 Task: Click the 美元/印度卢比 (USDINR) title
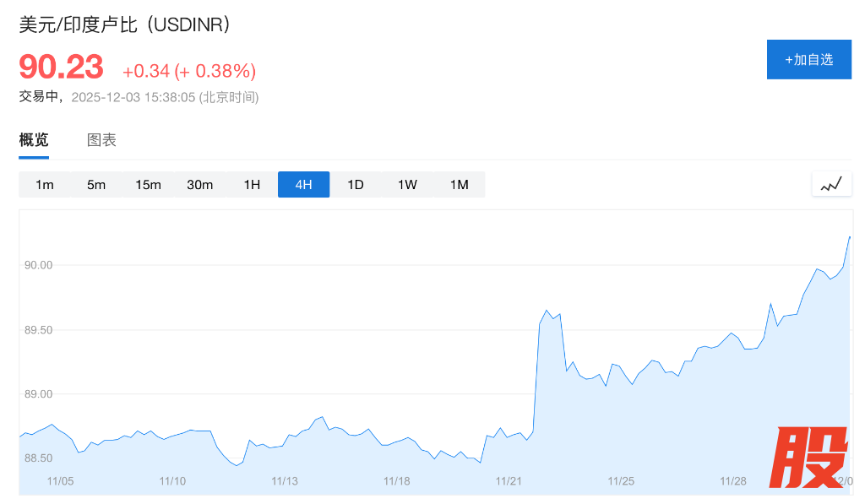(x=125, y=24)
